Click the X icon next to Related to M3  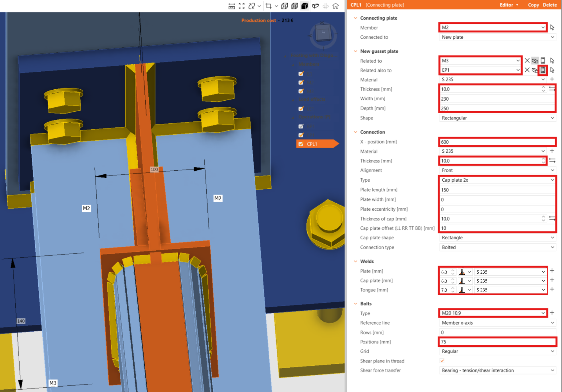(x=527, y=61)
